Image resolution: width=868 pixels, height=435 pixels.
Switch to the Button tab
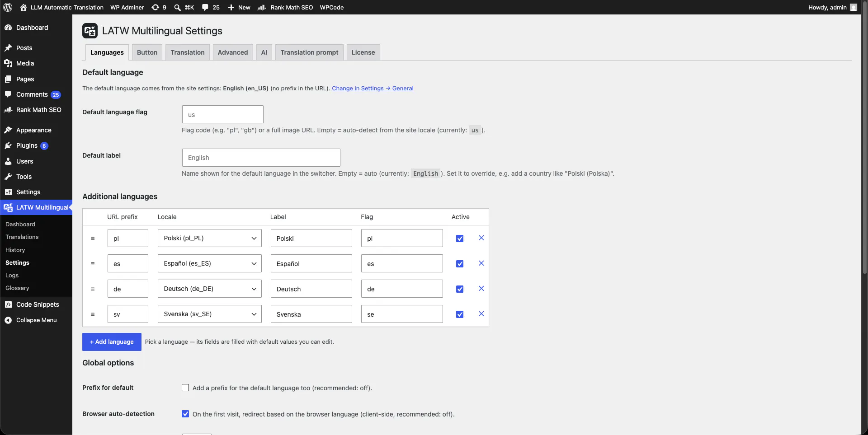147,52
